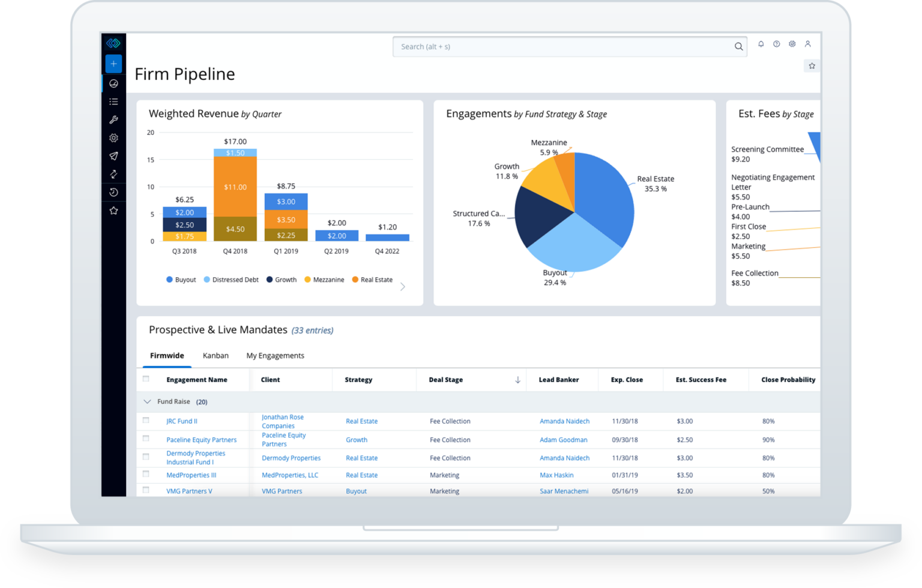The height and width of the screenshot is (588, 922).
Task: Open notifications via the bell icon
Action: pyautogui.click(x=761, y=44)
